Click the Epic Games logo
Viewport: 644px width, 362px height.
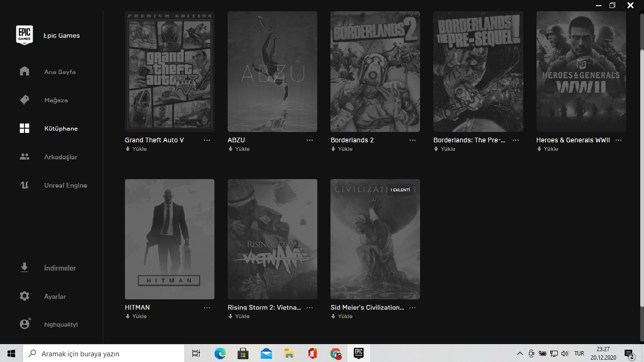pos(25,35)
